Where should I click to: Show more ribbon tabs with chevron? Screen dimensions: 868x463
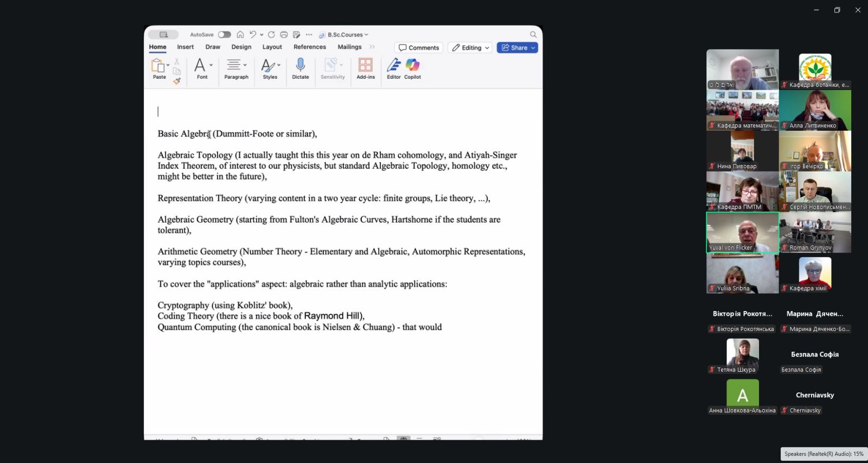tap(372, 47)
